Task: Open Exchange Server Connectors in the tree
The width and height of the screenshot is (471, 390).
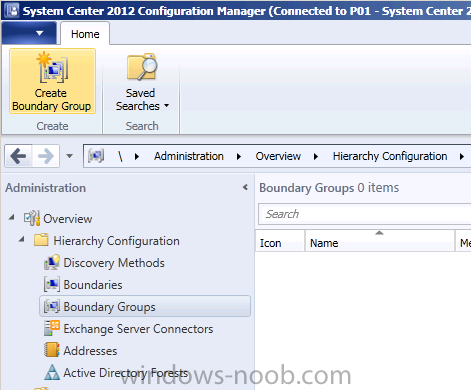Action: pyautogui.click(x=138, y=329)
